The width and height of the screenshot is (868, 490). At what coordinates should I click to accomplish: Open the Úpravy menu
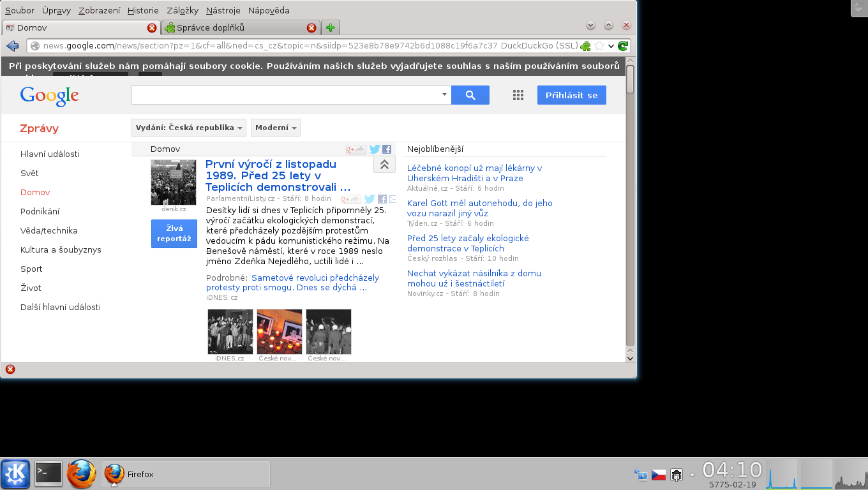click(x=56, y=10)
